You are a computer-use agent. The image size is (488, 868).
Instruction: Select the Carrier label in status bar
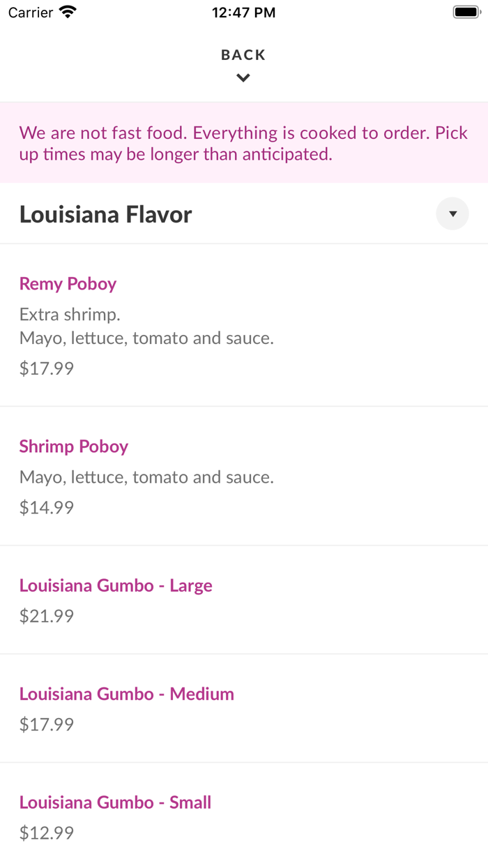click(x=28, y=12)
